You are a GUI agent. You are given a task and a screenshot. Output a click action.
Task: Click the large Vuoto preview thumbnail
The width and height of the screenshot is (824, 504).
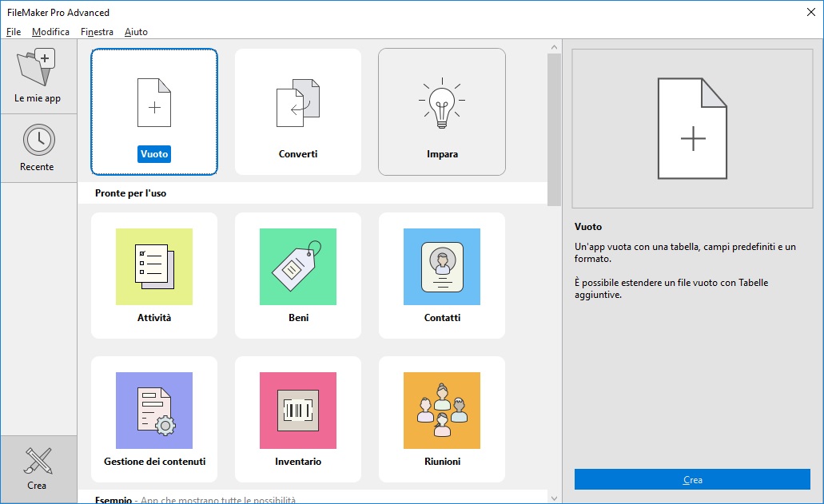pyautogui.click(x=692, y=128)
